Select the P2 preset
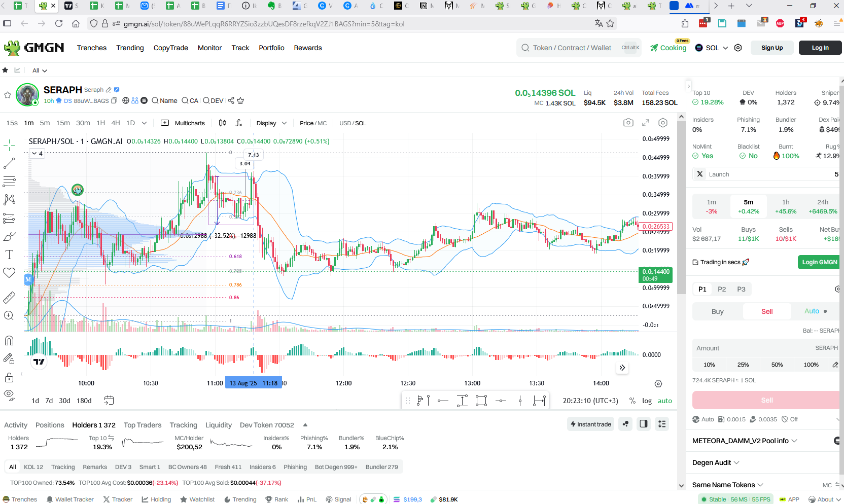The height and width of the screenshot is (504, 844). (x=722, y=289)
